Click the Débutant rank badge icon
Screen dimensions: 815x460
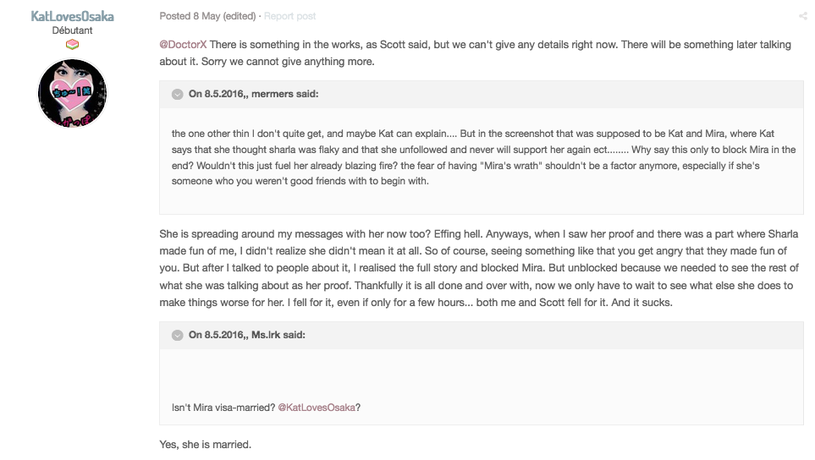pyautogui.click(x=72, y=45)
